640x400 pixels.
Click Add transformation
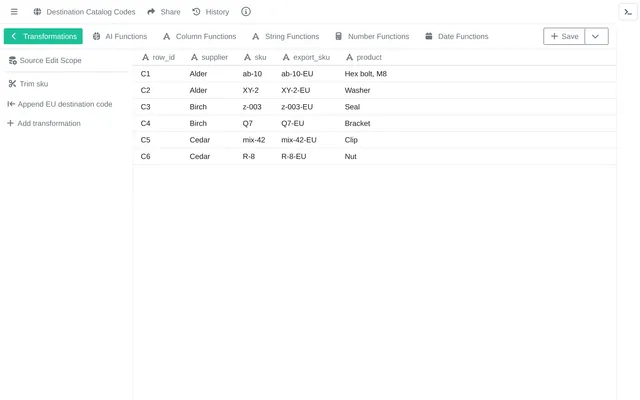(x=44, y=123)
